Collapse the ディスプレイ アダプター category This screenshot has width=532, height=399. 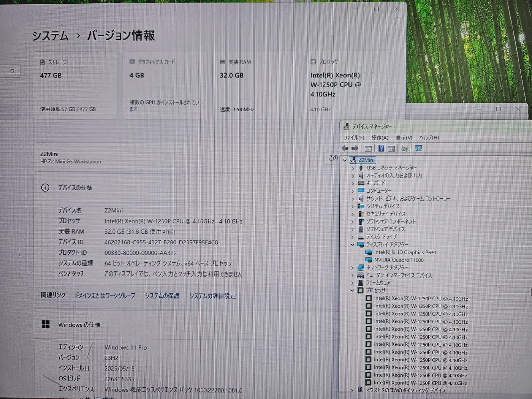point(353,244)
